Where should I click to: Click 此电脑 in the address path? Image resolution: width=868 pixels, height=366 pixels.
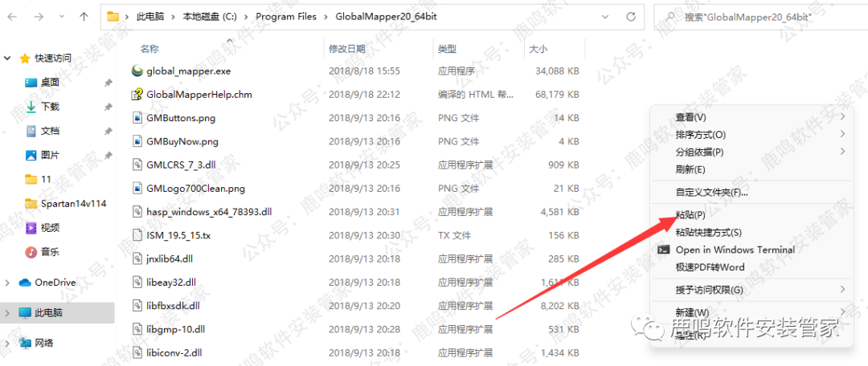tap(150, 17)
